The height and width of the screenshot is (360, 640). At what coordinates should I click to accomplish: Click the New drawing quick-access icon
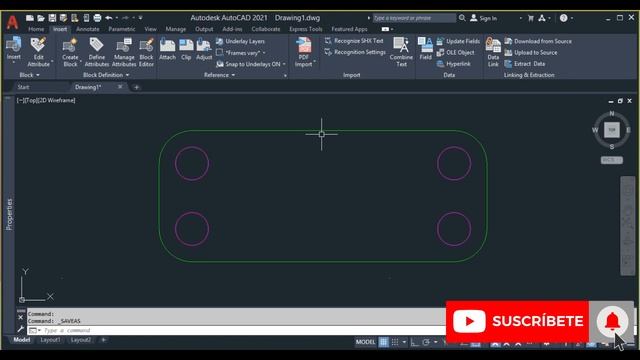(30, 18)
